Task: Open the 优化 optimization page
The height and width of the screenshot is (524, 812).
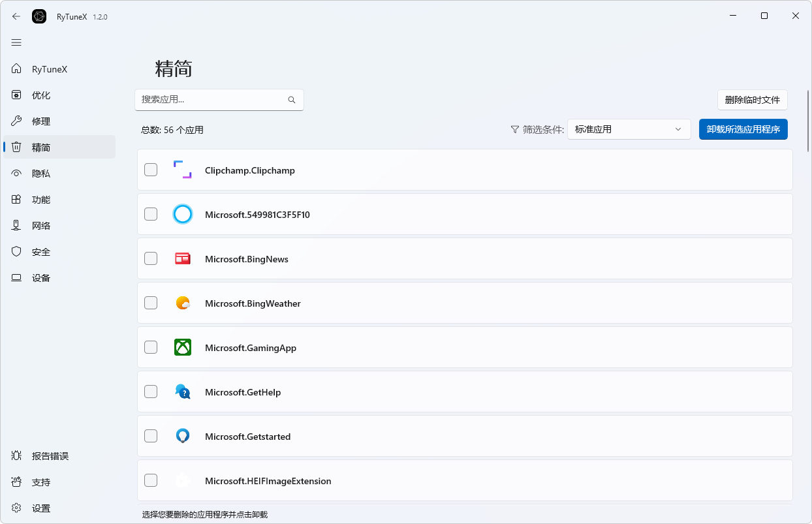Action: (40, 95)
